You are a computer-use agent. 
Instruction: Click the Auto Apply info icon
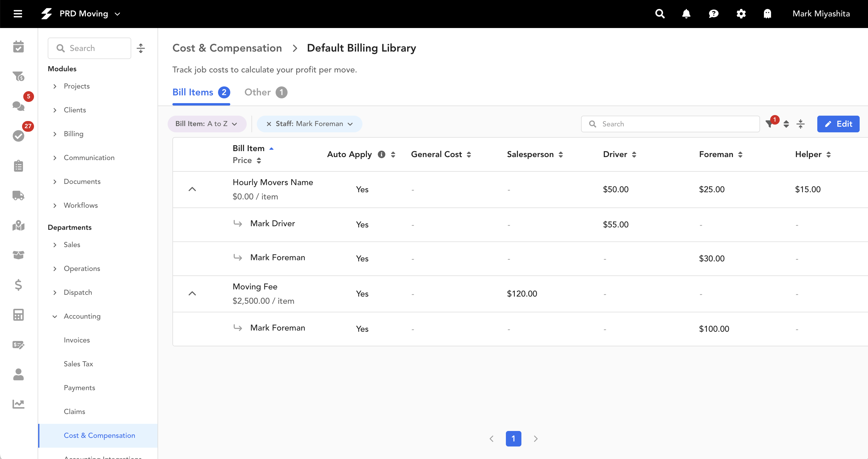381,154
